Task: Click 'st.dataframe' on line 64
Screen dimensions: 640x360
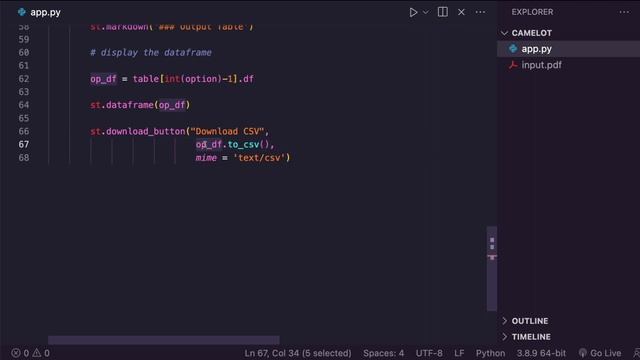Action: 122,105
